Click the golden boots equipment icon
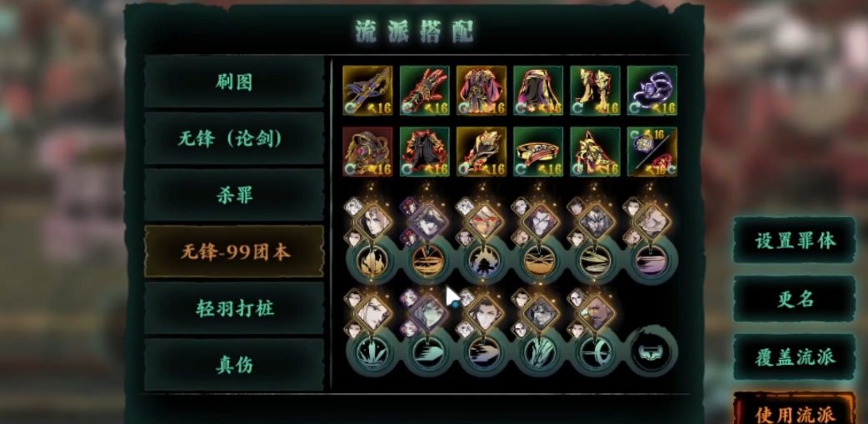Viewport: 868px width, 424px height. [595, 90]
